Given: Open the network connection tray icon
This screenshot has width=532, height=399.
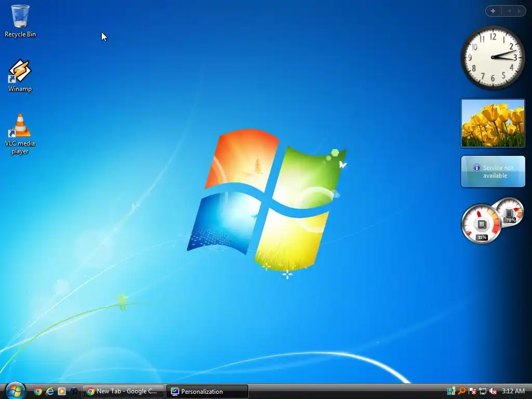Looking at the screenshot, I should point(483,391).
